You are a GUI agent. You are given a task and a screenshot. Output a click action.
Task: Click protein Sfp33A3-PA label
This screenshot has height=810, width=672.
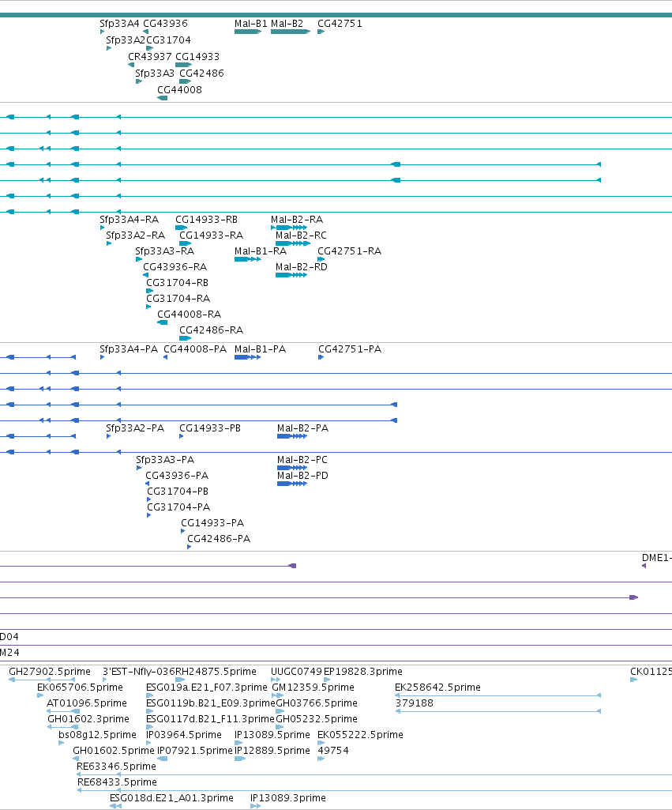pos(165,460)
